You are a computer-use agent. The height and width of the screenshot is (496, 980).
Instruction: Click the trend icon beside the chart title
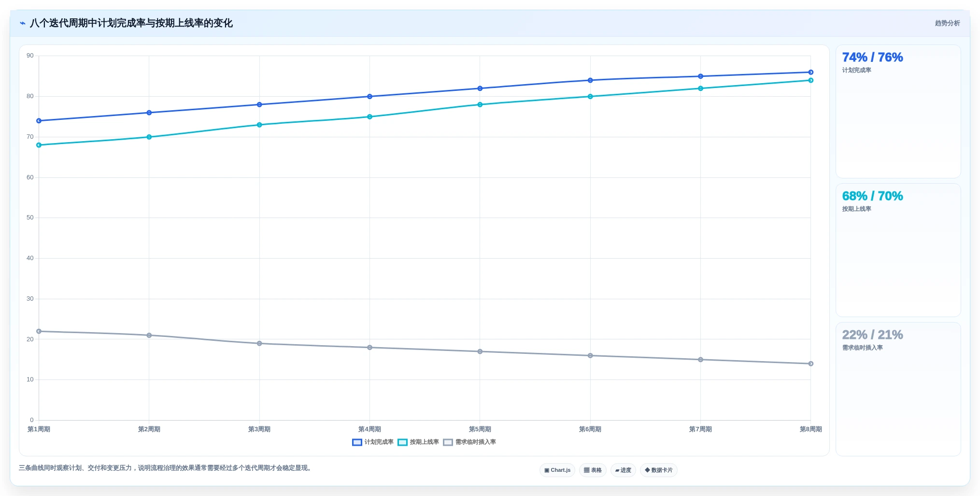22,23
